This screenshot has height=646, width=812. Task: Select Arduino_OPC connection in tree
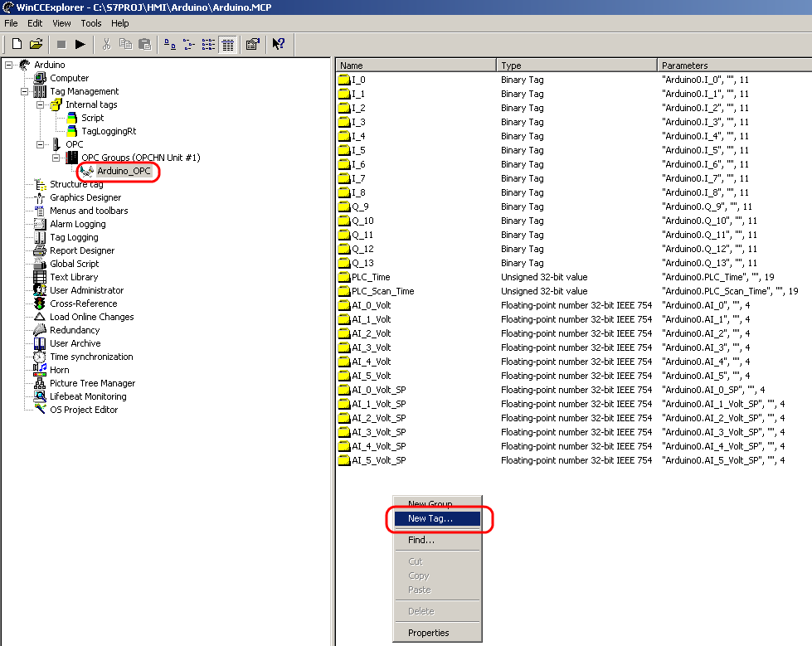coord(124,172)
